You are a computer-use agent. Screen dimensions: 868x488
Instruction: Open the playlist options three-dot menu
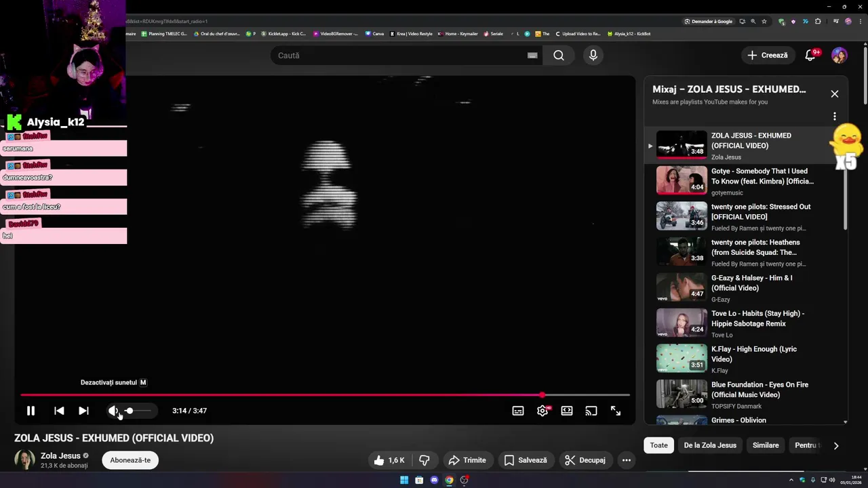(835, 116)
